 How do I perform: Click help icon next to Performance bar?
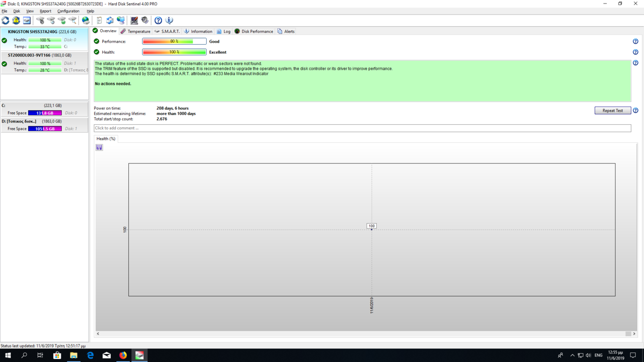pos(635,41)
